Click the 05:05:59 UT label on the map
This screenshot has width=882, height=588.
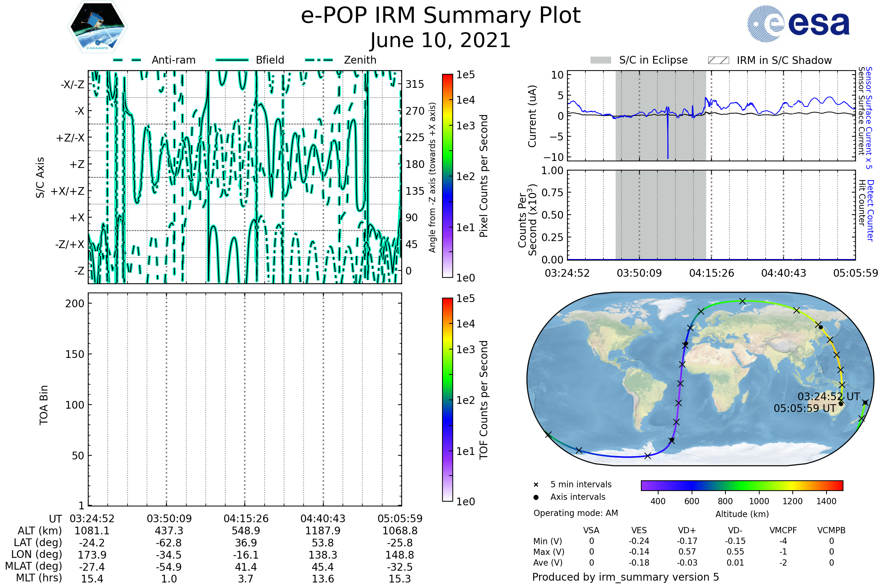tap(805, 408)
